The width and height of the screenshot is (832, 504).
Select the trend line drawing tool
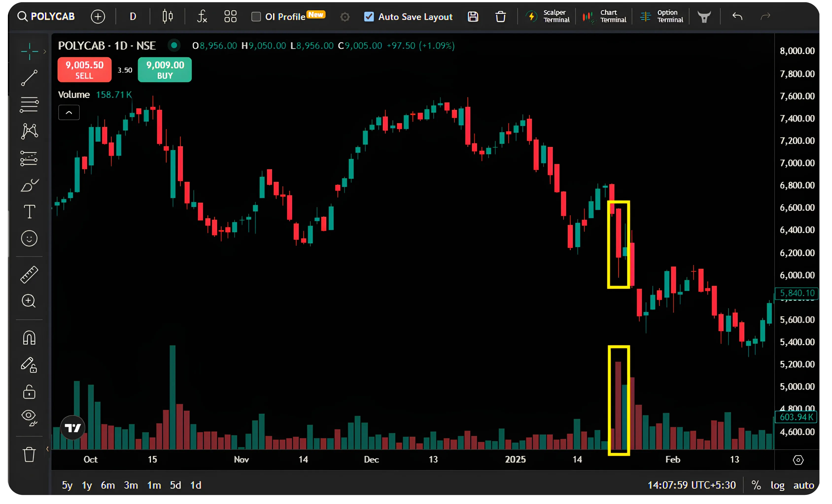point(29,78)
